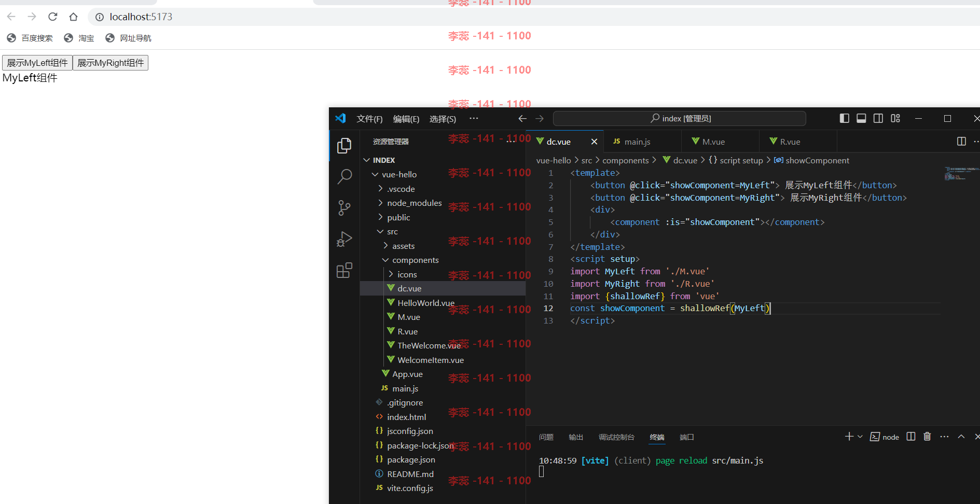
Task: Go to browser home page
Action: coord(73,17)
